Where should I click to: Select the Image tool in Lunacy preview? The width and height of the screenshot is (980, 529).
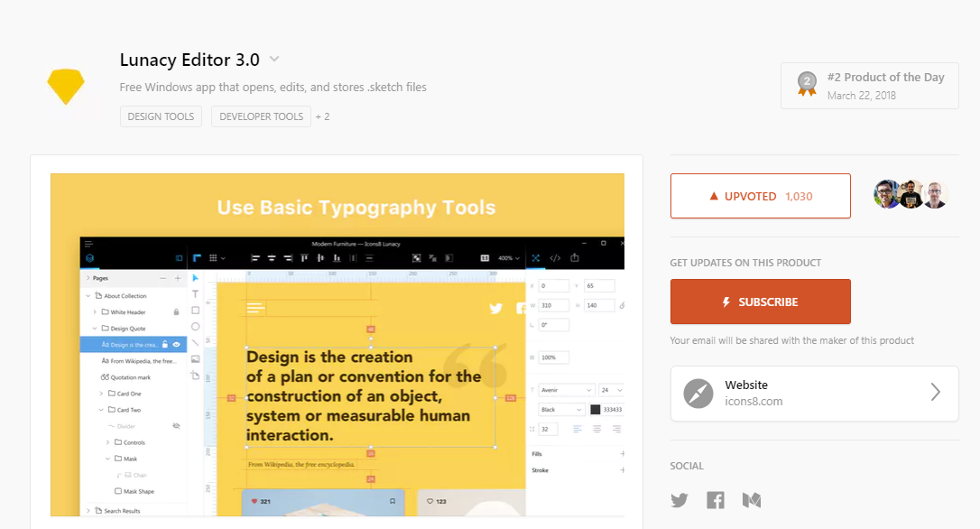(195, 359)
